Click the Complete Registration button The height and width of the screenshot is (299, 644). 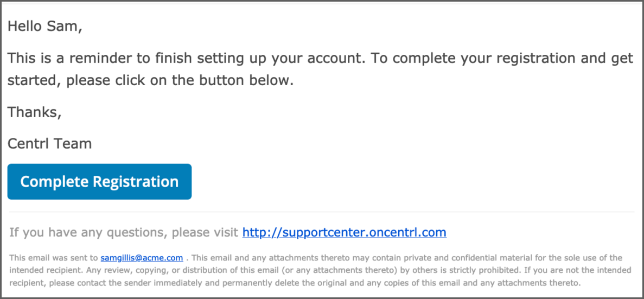(99, 182)
